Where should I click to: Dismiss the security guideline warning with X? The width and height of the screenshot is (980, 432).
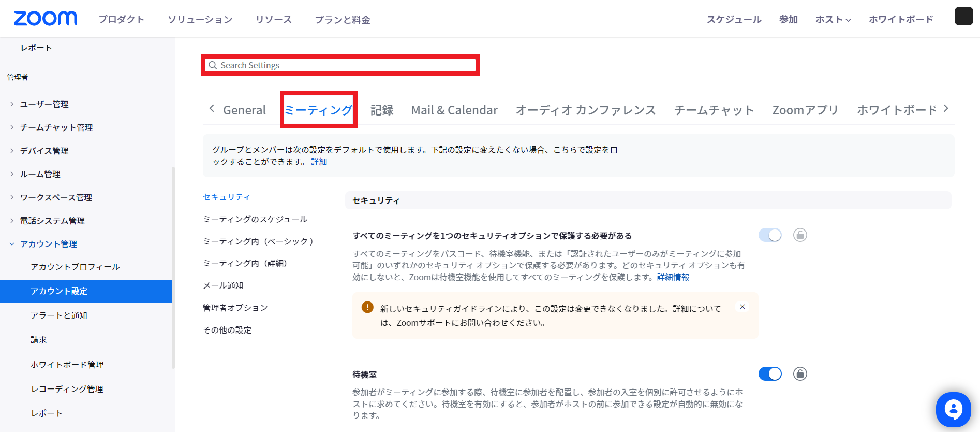pos(742,307)
